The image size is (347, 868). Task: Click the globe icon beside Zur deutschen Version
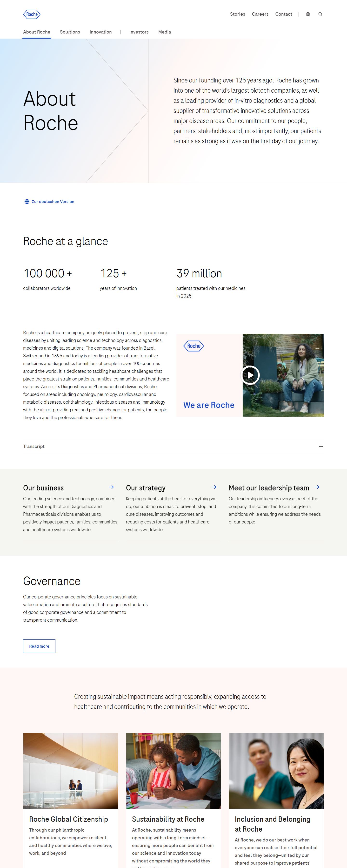pos(27,202)
